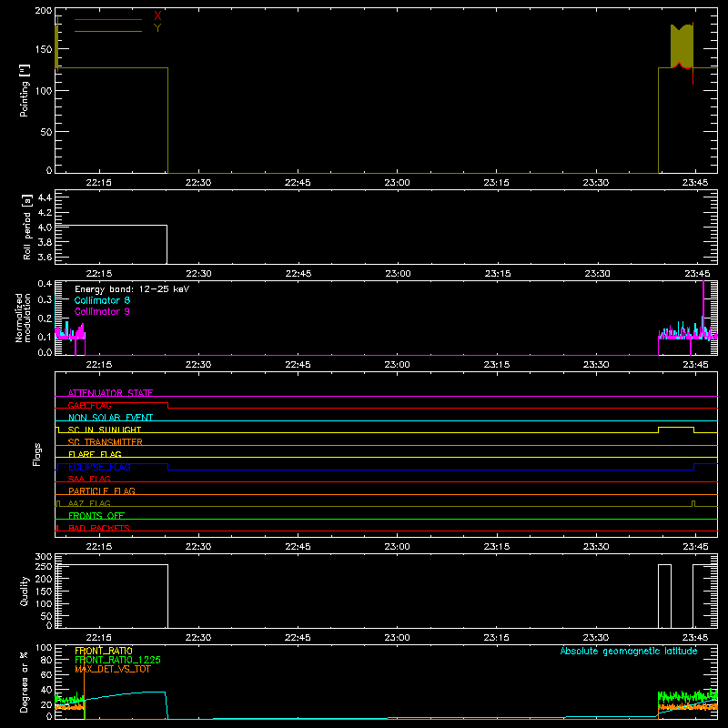Click the 0.2 tick on modulation axis
Screen dimensions: 728x728
point(45,318)
